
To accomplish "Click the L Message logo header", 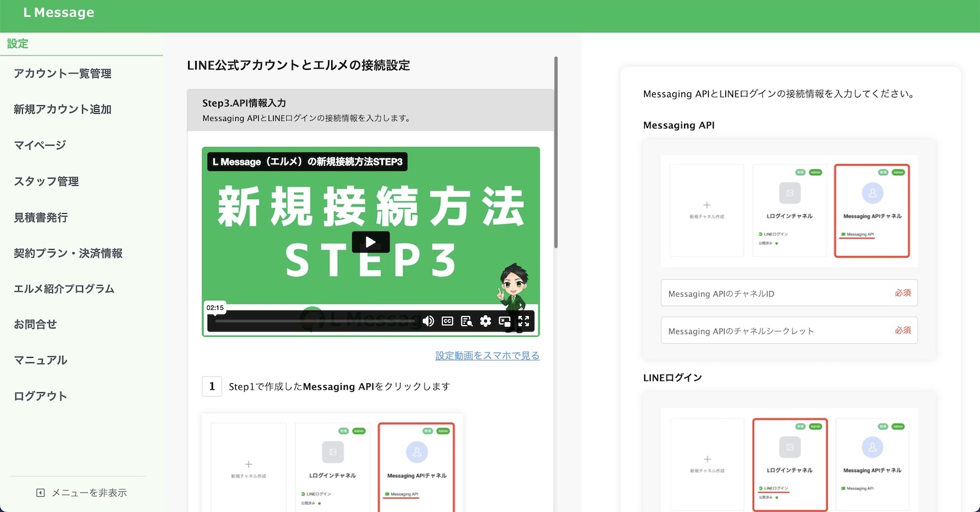I will pyautogui.click(x=58, y=12).
